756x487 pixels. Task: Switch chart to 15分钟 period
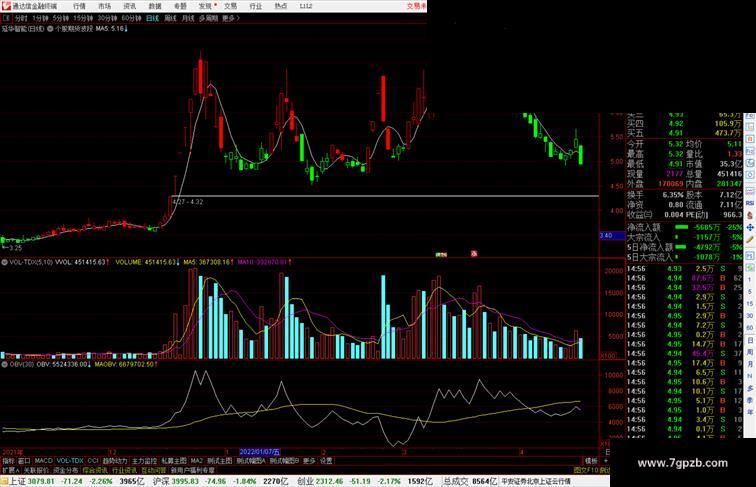click(82, 18)
